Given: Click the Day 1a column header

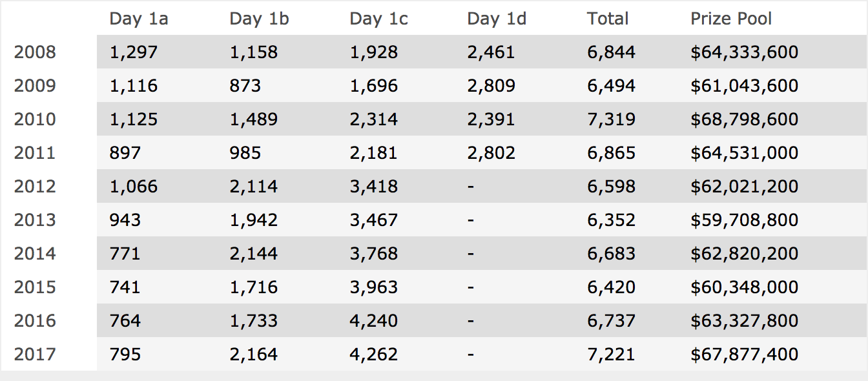Looking at the screenshot, I should coord(139,19).
